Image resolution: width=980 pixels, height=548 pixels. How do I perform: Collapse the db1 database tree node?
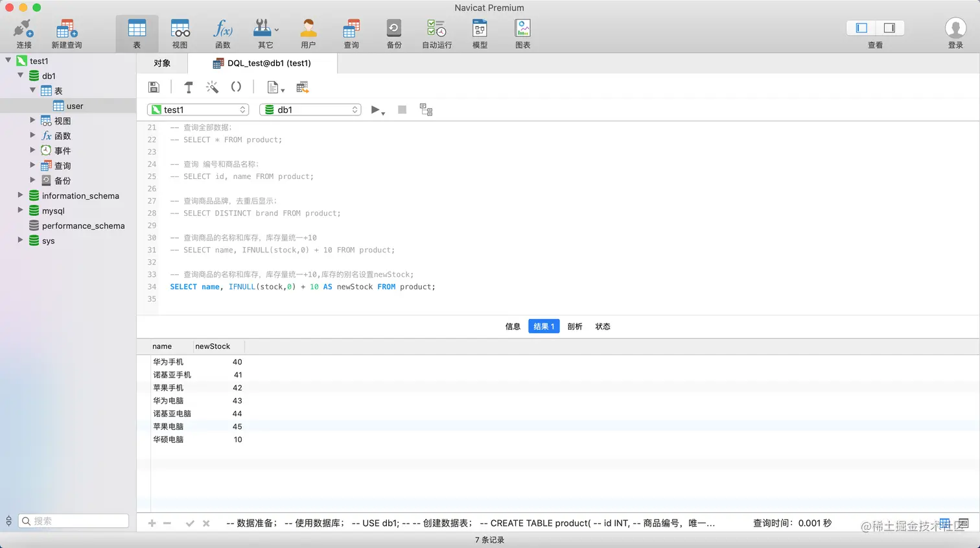pos(21,75)
